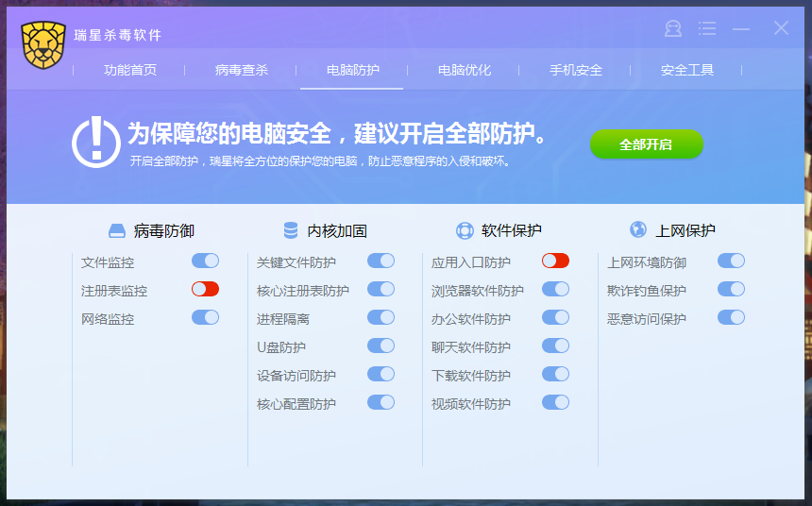Viewport: 812px width, 506px height.
Task: Click the 应用入口防护 label
Action: [x=471, y=262]
